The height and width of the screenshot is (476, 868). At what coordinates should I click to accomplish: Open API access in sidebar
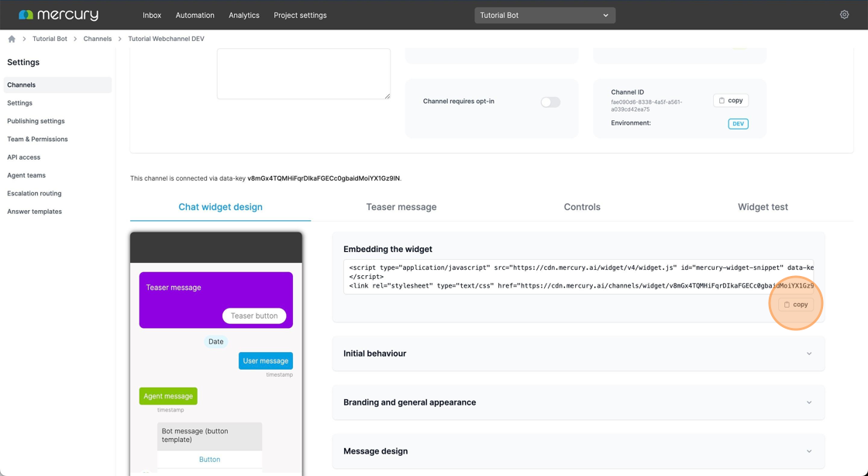24,157
